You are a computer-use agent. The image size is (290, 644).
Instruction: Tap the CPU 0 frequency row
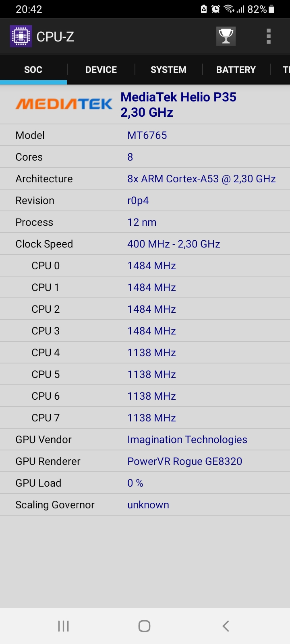[145, 266]
